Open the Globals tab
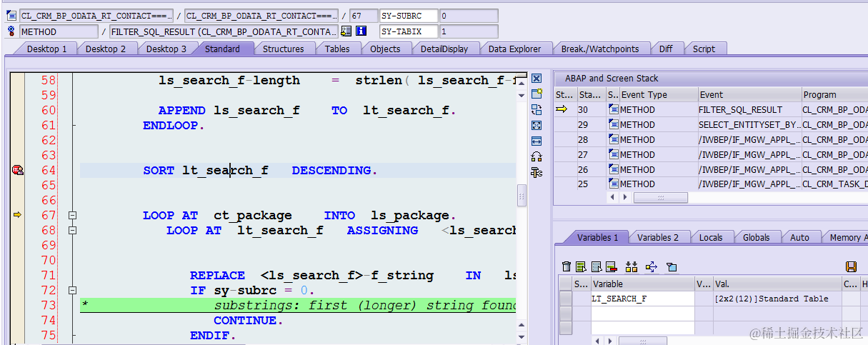Screen dimensions: 868x345 tap(757, 237)
